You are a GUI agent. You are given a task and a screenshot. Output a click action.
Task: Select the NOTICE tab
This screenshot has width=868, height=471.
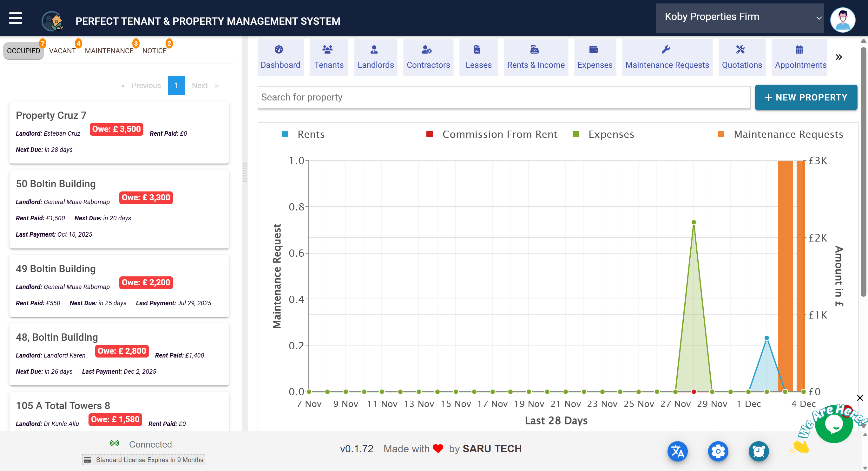tap(154, 51)
